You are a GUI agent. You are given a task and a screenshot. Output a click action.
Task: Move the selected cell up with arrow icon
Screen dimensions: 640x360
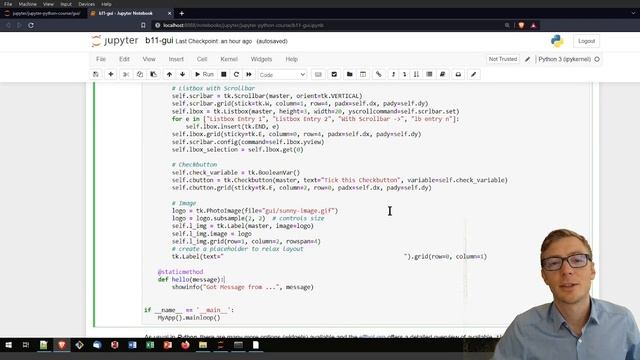coord(169,74)
